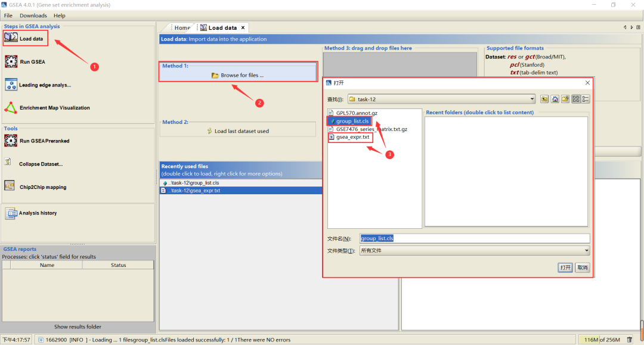Click Browse for files button

238,75
